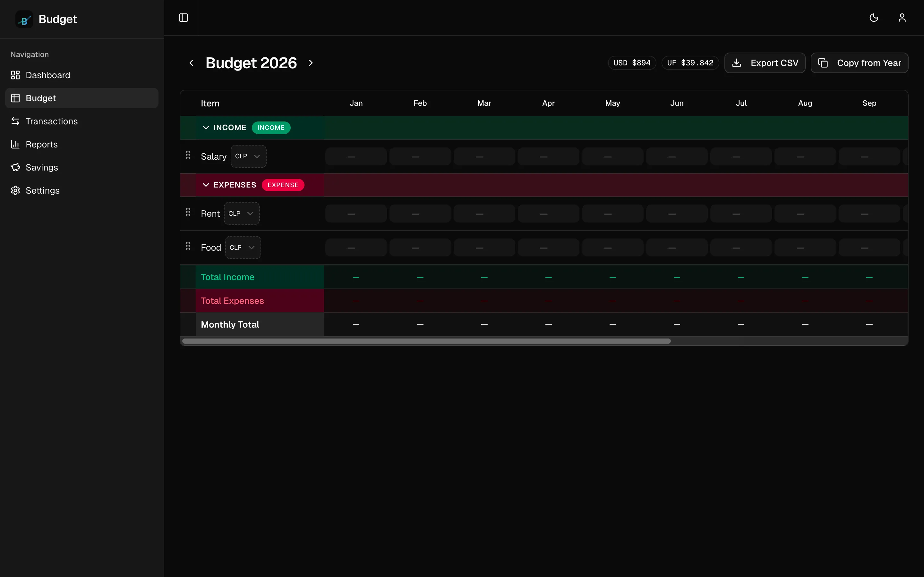Click the Copy from Year button
The image size is (924, 577).
coord(860,63)
